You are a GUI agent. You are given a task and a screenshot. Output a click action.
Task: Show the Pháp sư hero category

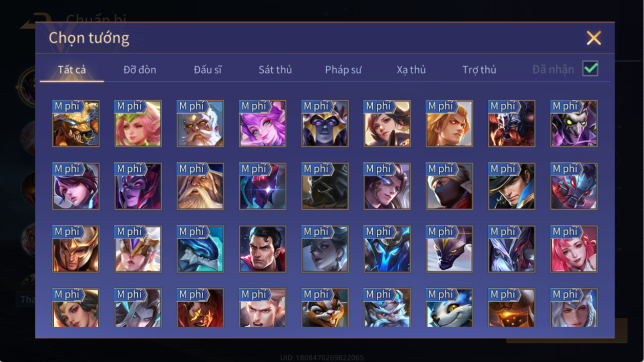343,70
